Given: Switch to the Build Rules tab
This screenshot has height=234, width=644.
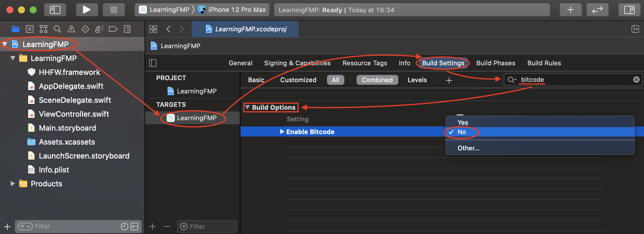Looking at the screenshot, I should click(544, 63).
